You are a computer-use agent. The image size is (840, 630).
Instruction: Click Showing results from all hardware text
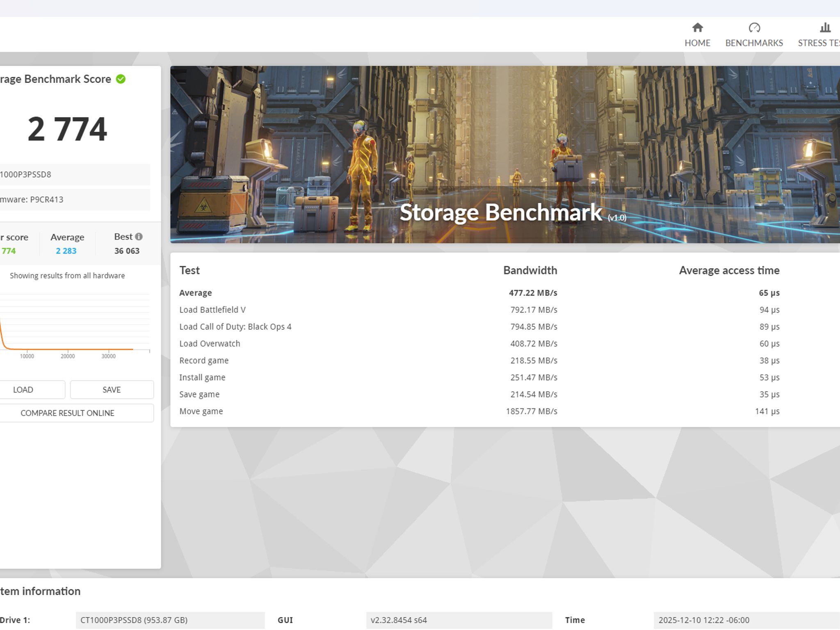tap(67, 276)
